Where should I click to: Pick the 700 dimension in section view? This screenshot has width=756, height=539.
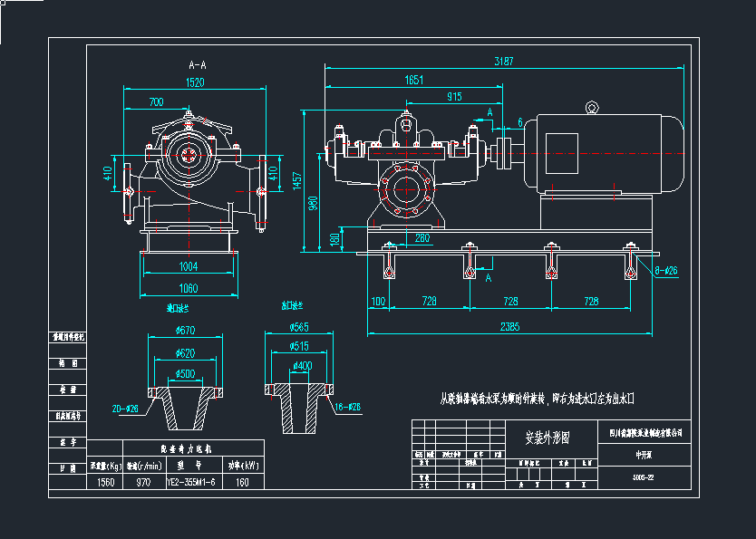point(157,101)
